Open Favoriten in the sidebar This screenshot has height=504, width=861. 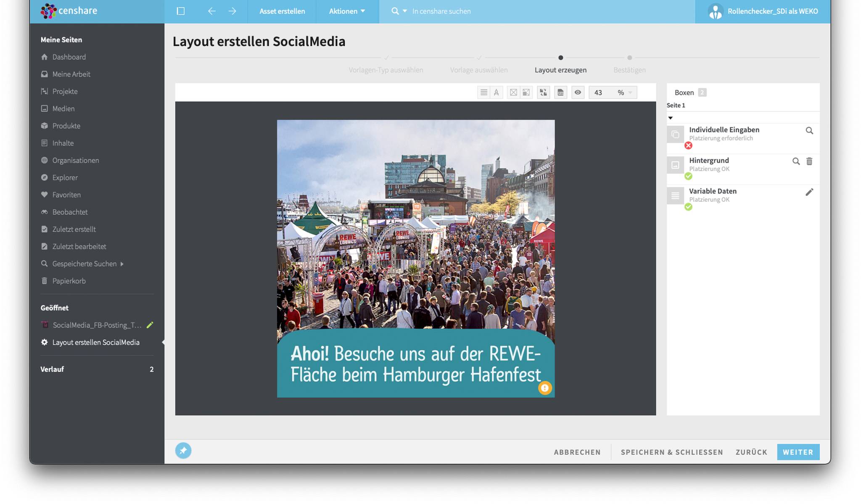[x=66, y=195]
